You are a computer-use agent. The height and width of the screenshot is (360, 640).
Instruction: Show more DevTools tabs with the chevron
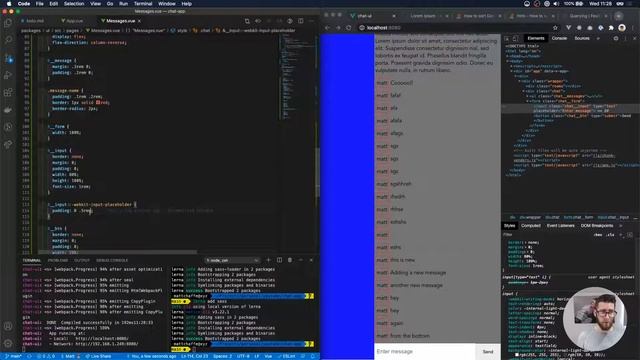tap(598, 38)
